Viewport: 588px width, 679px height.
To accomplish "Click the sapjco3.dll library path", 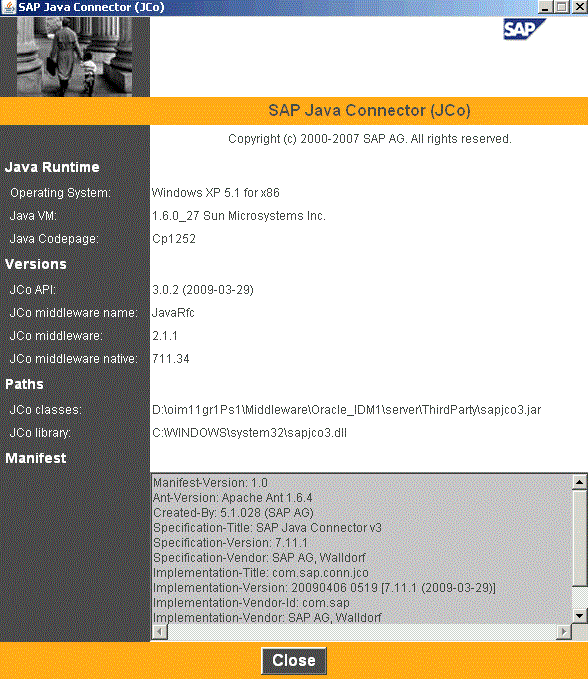I will tap(249, 433).
